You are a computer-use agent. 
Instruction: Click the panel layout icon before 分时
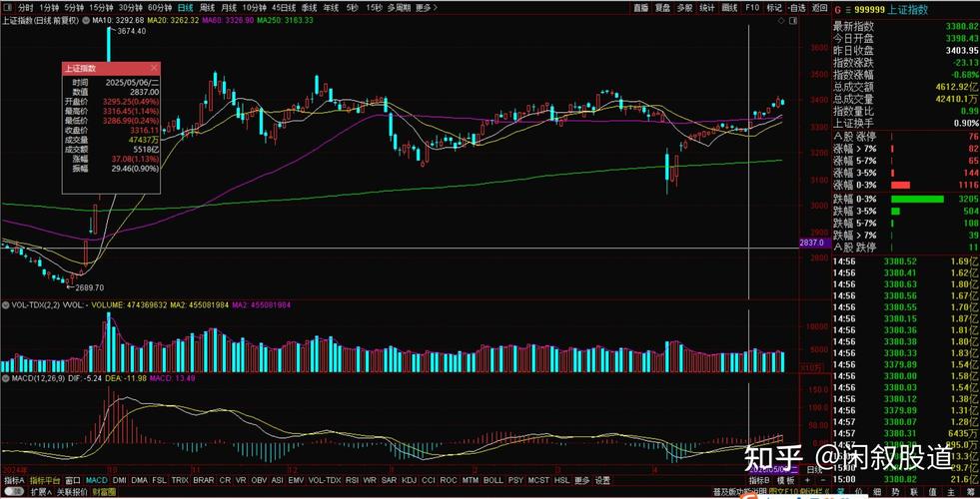pyautogui.click(x=8, y=8)
